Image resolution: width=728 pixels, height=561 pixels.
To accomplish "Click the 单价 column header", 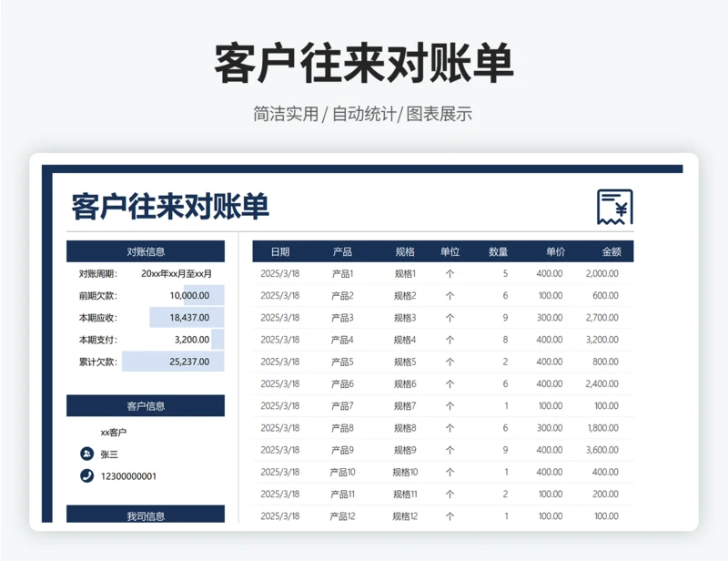I will (x=555, y=252).
